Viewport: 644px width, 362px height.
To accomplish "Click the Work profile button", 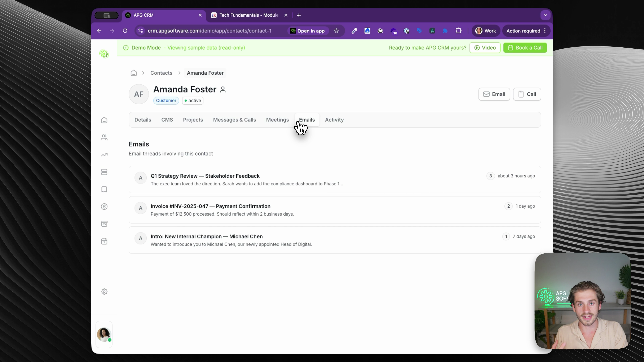I will coord(486,31).
